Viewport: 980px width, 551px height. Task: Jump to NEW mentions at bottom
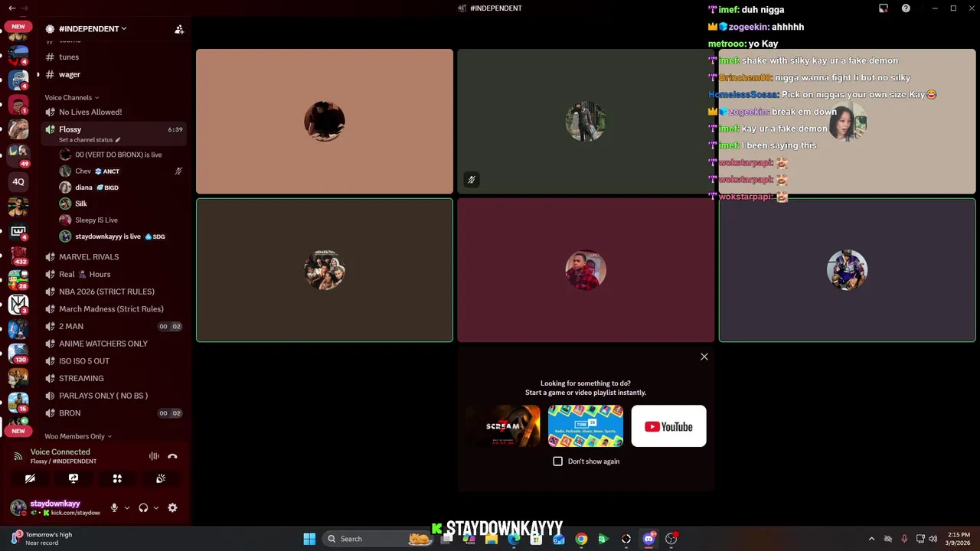pos(18,431)
